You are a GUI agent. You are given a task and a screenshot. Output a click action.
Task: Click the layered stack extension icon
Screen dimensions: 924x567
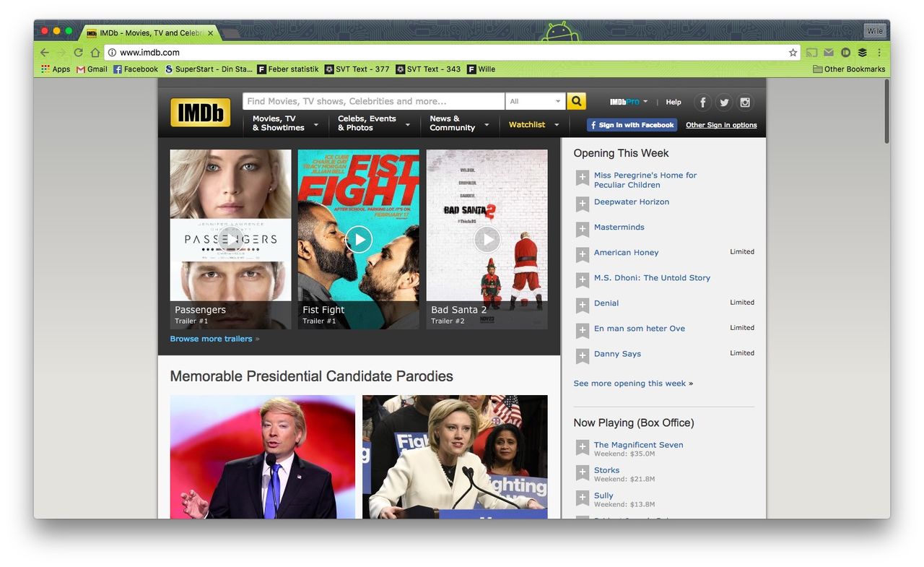863,53
